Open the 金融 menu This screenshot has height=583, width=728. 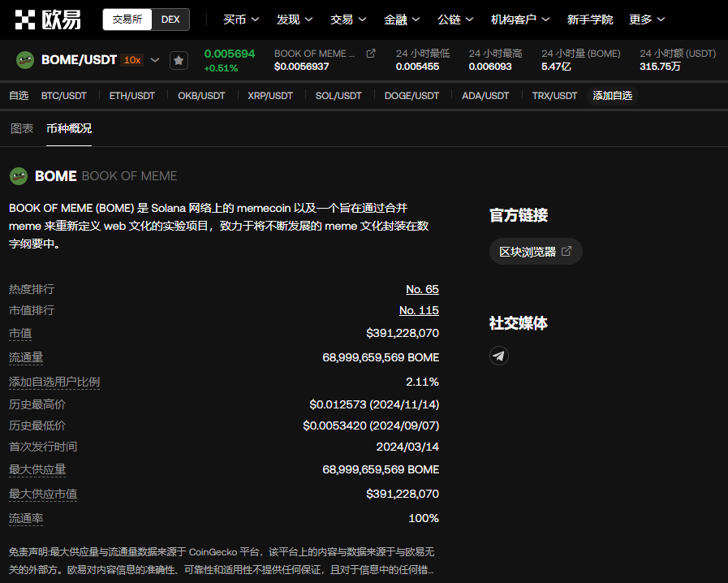[402, 19]
